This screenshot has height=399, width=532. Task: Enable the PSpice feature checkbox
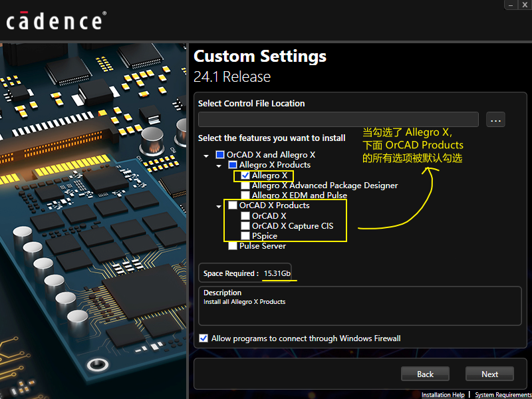point(245,236)
